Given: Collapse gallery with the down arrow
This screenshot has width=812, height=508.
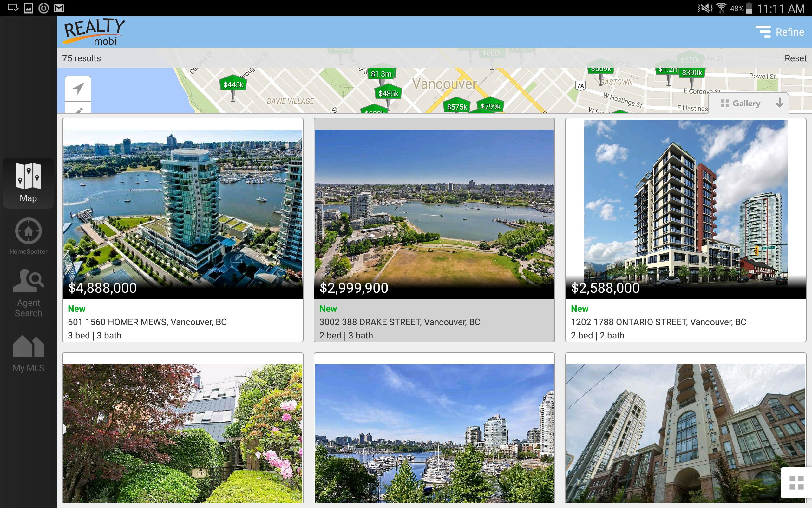Looking at the screenshot, I should [779, 103].
